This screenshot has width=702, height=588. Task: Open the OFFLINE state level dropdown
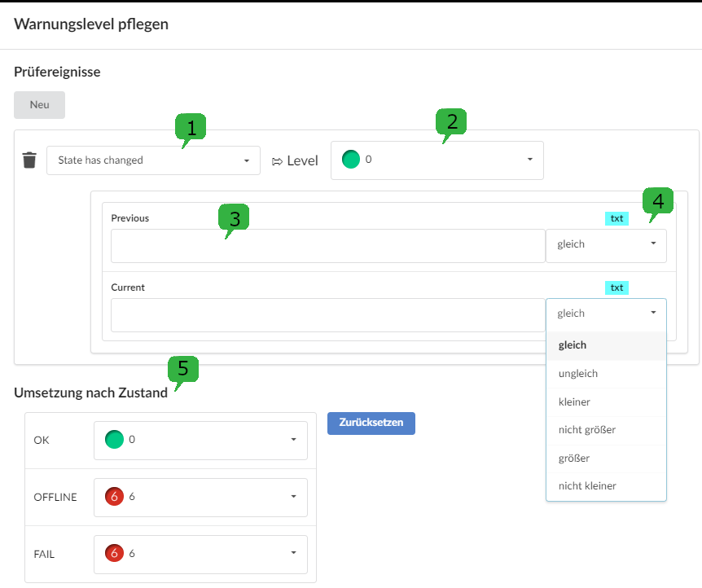tap(200, 496)
